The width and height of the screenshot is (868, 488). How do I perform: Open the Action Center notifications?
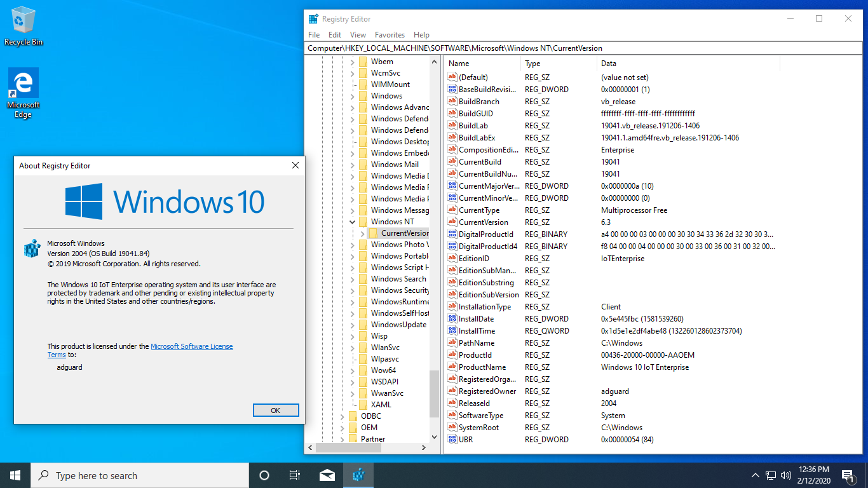tap(847, 475)
